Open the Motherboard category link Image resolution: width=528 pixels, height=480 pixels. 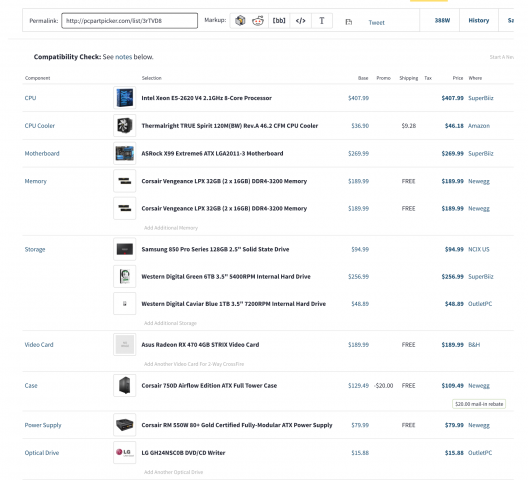42,154
